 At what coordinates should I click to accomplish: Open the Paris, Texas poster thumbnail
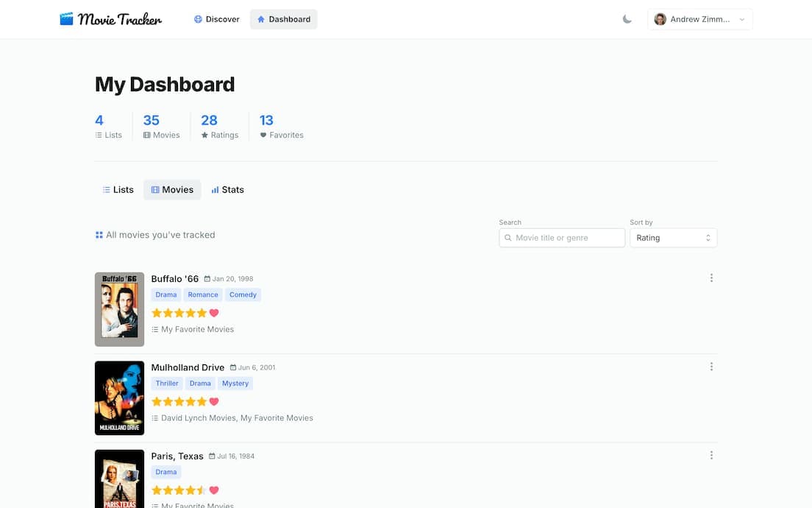pyautogui.click(x=120, y=479)
